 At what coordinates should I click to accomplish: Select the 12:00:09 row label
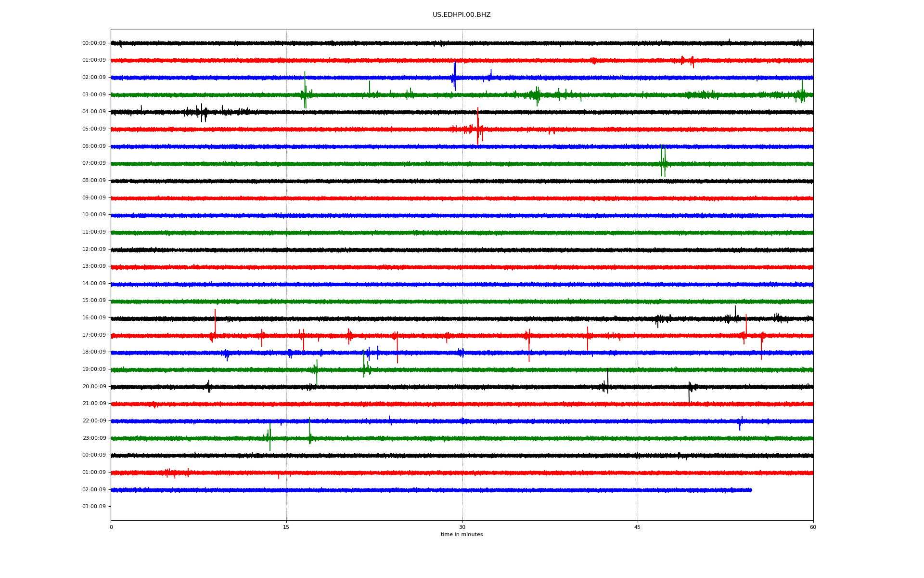pyautogui.click(x=94, y=250)
